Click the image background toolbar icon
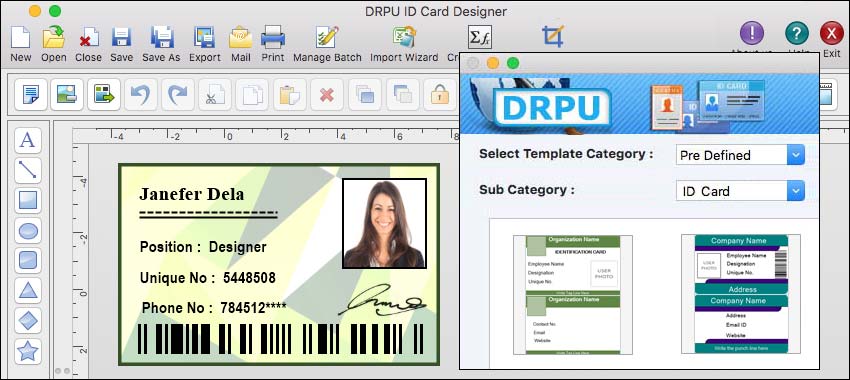This screenshot has width=850, height=380. click(x=67, y=95)
